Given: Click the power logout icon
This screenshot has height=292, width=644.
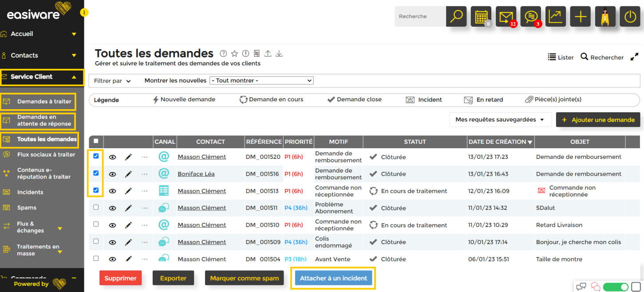Looking at the screenshot, I should pos(630,16).
